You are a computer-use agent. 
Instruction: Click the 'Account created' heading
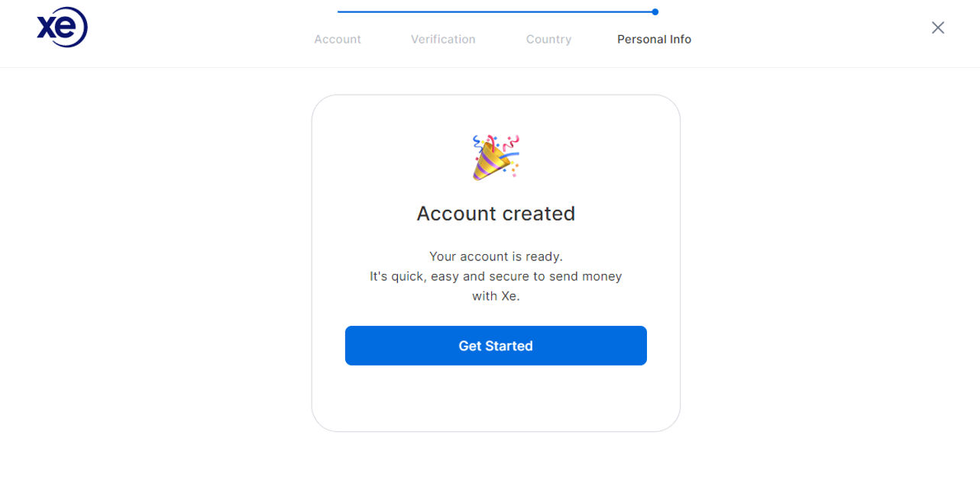(x=496, y=214)
